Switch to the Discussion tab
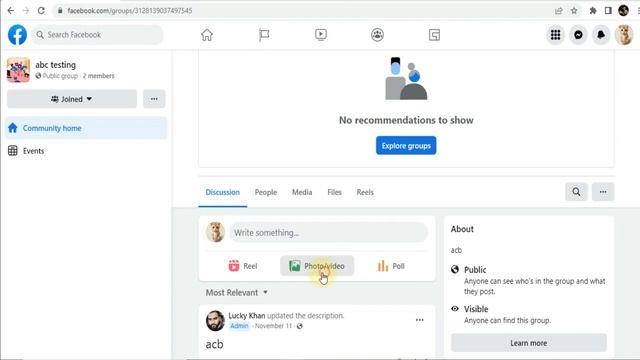The width and height of the screenshot is (640, 360). [222, 192]
